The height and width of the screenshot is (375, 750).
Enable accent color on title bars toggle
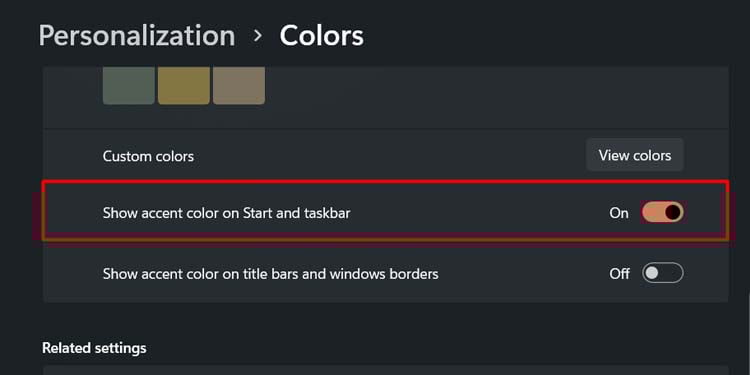[662, 273]
